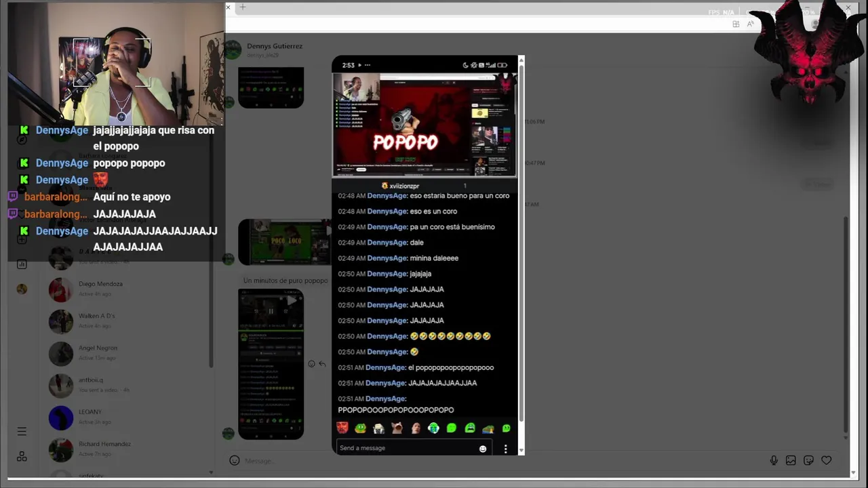Open the hamburger More menu in sidebar

click(x=22, y=431)
